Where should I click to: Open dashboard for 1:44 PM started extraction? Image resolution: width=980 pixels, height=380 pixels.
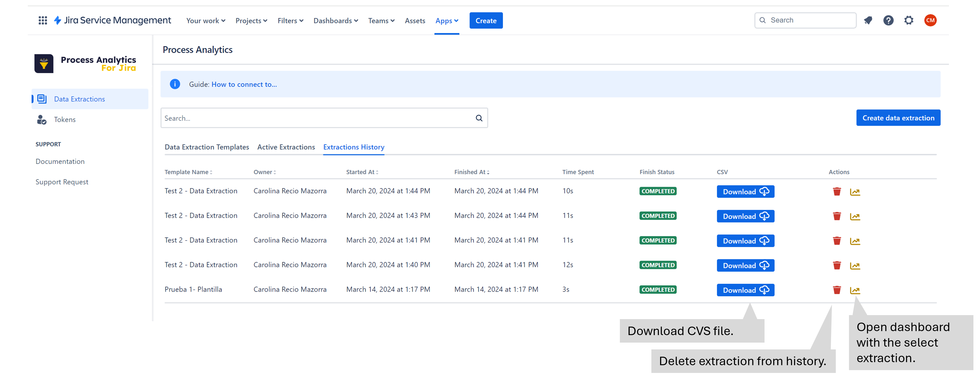tap(855, 192)
